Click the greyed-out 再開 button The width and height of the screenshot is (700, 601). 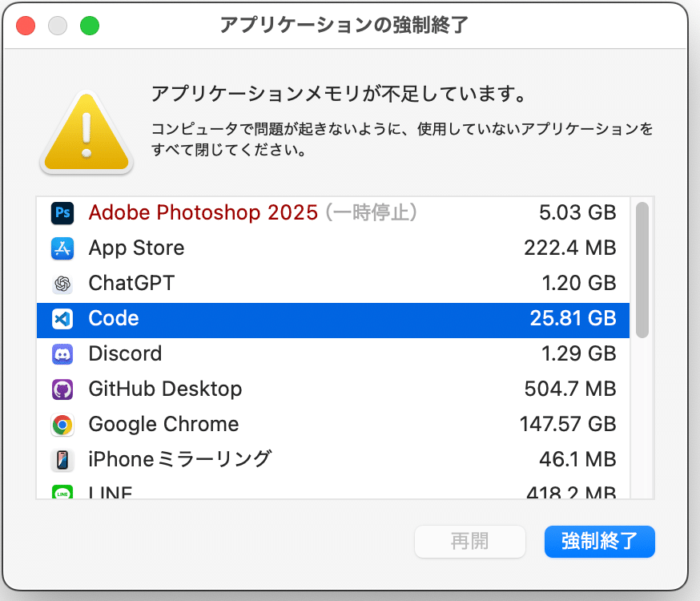click(469, 541)
